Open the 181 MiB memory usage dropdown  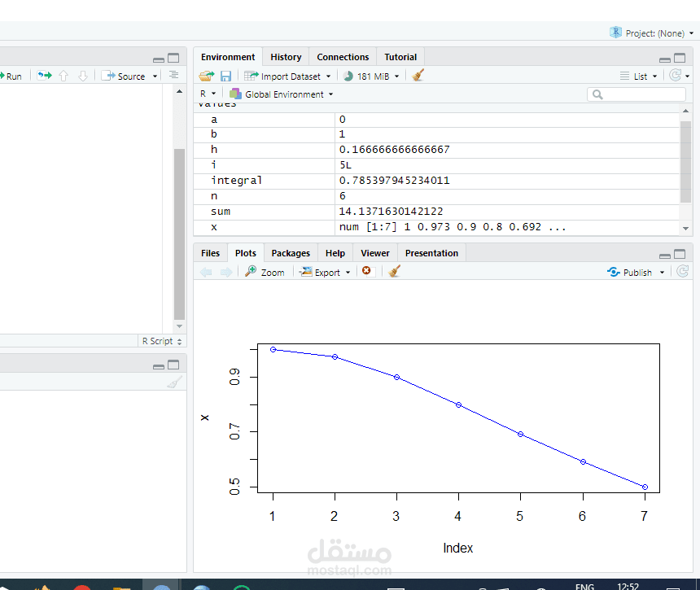371,76
